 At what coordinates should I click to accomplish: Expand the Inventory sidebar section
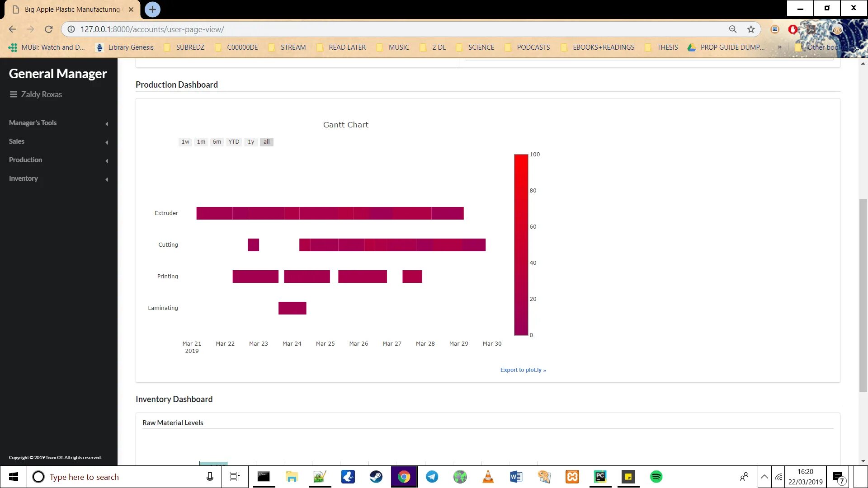24,178
